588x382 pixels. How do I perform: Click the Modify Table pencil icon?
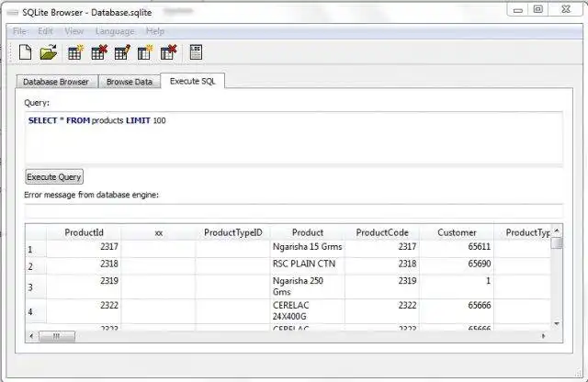(122, 52)
